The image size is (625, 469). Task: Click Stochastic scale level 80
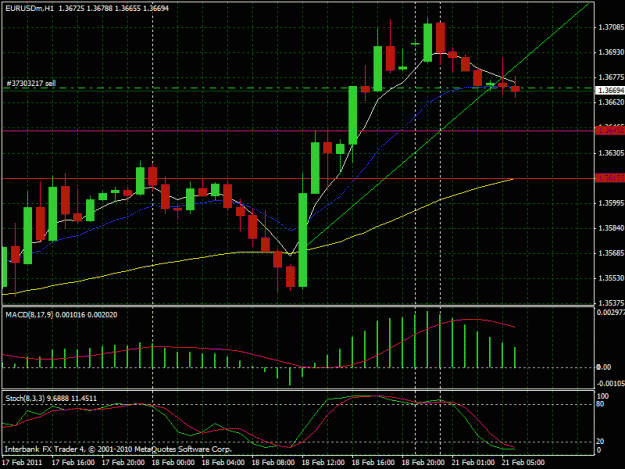pyautogui.click(x=601, y=404)
